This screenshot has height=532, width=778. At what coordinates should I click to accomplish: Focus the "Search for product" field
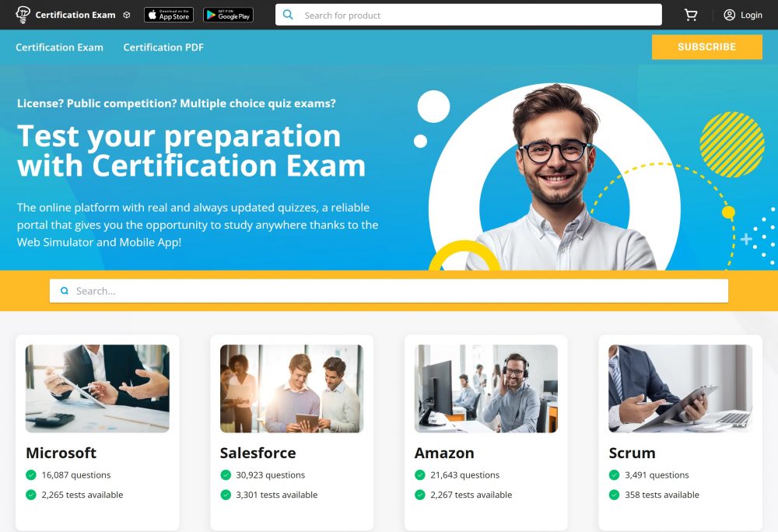pos(468,15)
